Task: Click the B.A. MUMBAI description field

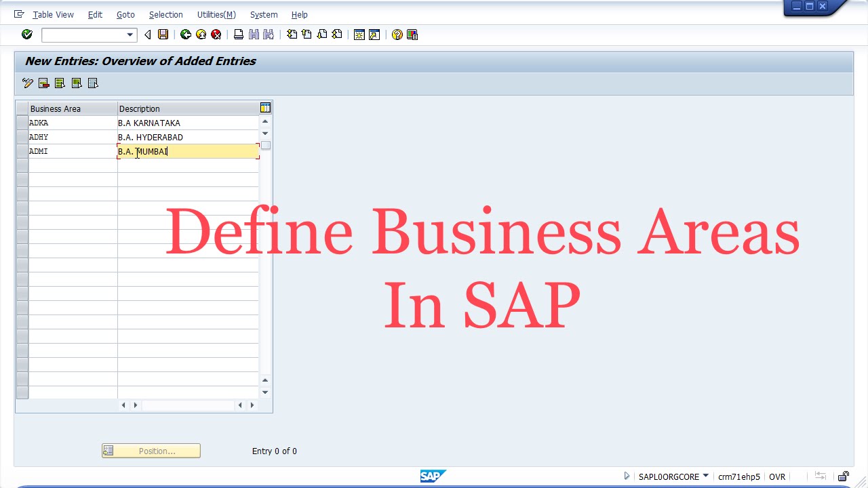Action: (x=188, y=152)
